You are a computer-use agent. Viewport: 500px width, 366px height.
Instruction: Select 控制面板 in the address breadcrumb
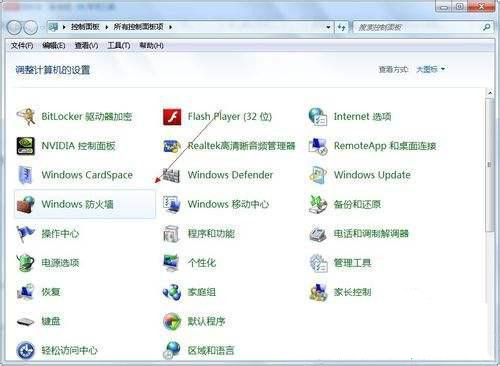[x=85, y=27]
